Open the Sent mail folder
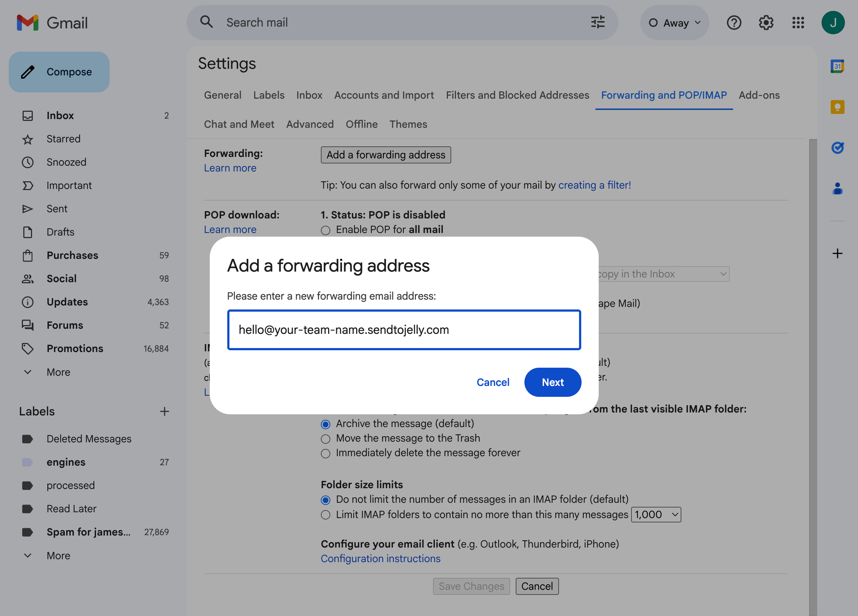858x616 pixels. 57,208
